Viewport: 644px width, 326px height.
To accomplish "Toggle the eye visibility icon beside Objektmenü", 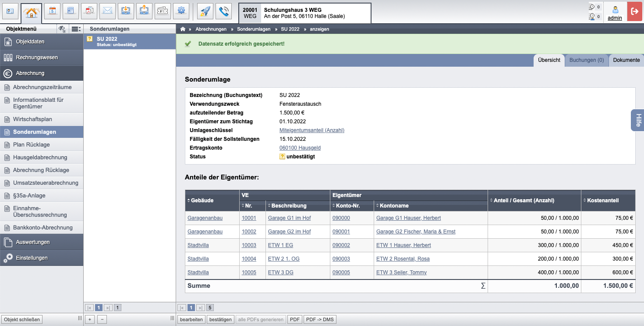I will [62, 29].
